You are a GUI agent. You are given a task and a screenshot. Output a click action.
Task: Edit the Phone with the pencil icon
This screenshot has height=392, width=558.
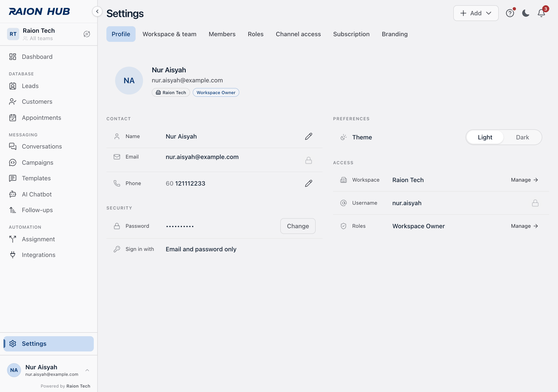[x=309, y=184]
